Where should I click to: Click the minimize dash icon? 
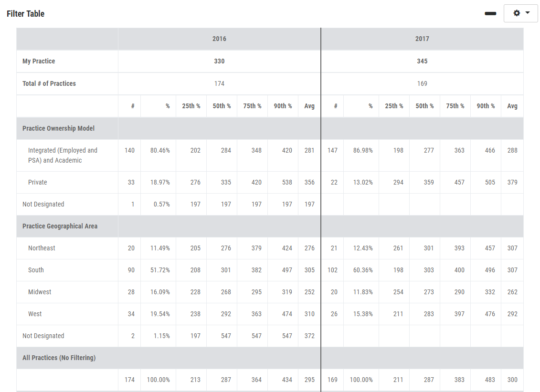(x=490, y=13)
